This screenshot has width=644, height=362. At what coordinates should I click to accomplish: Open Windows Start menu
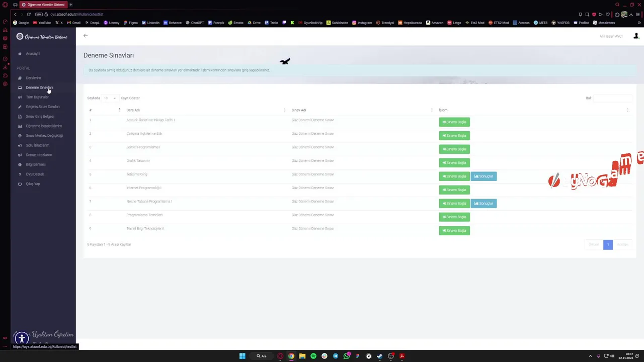click(x=242, y=356)
